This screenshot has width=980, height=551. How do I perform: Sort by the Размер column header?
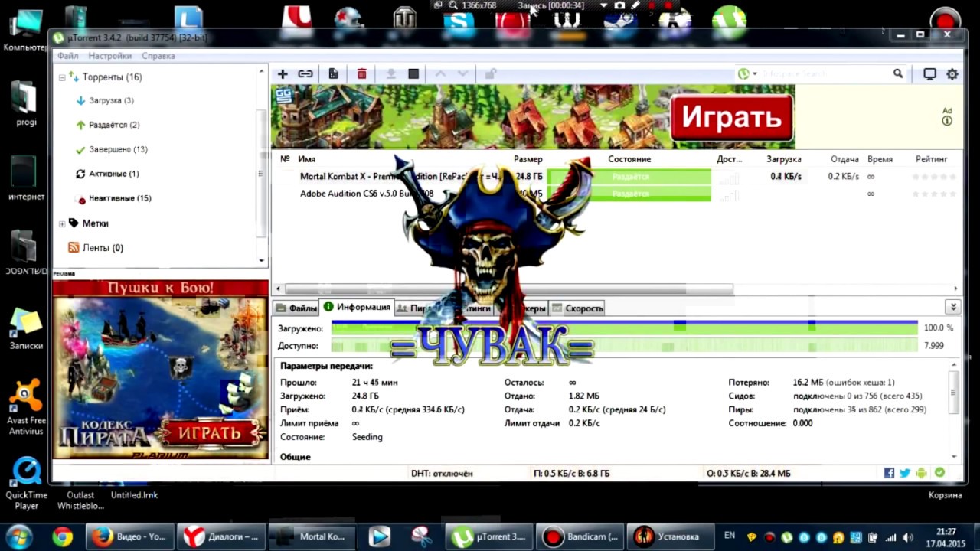(x=528, y=159)
